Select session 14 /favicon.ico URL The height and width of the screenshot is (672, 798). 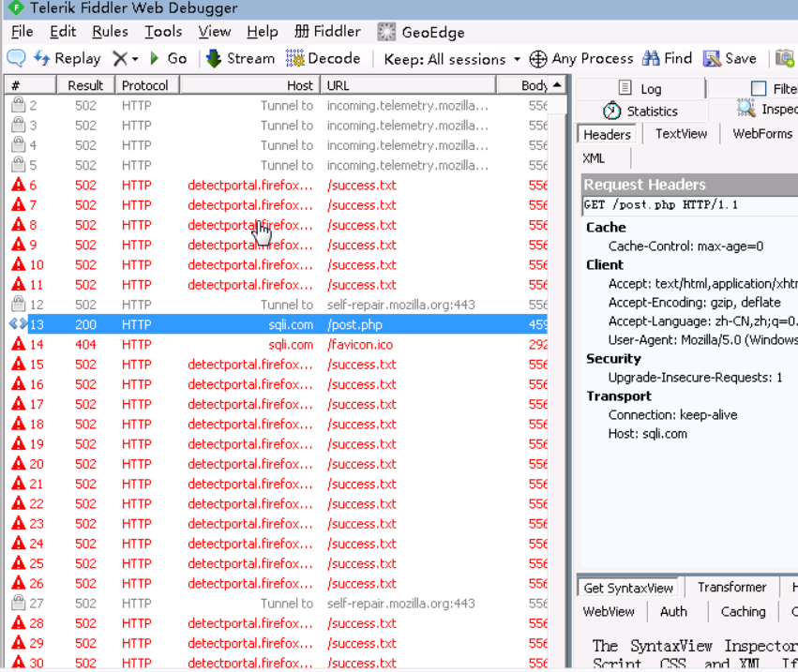point(360,344)
